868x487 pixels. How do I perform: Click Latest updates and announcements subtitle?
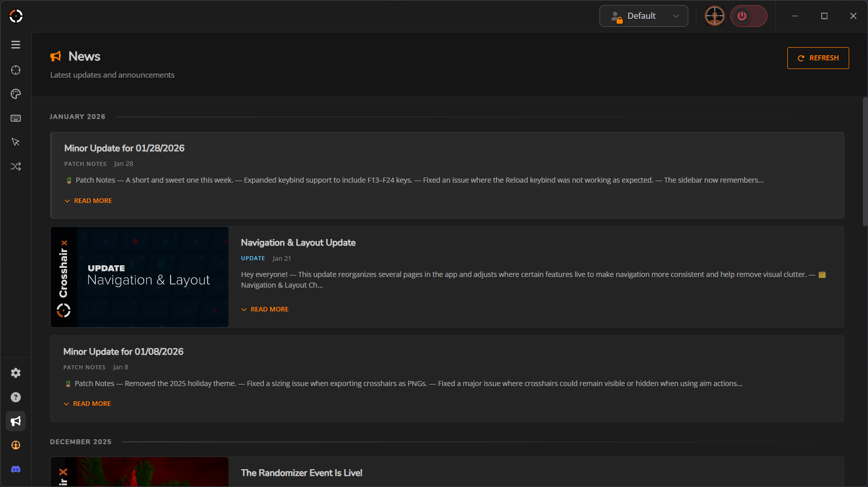pyautogui.click(x=112, y=75)
